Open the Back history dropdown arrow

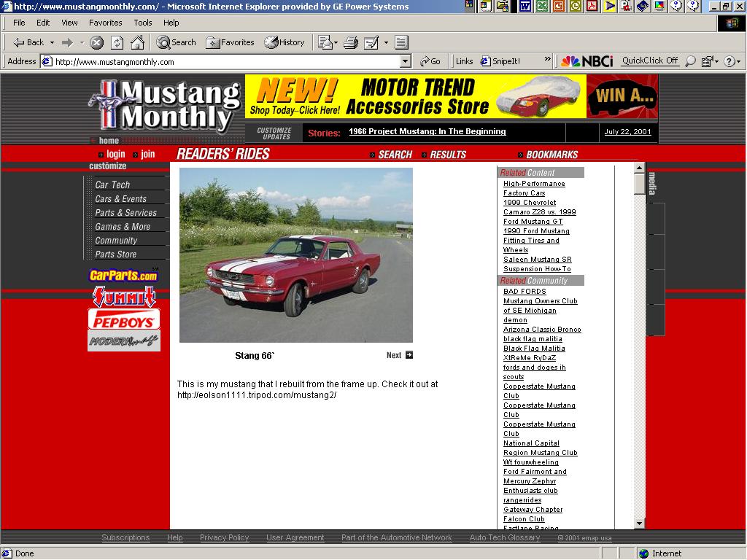click(x=52, y=43)
